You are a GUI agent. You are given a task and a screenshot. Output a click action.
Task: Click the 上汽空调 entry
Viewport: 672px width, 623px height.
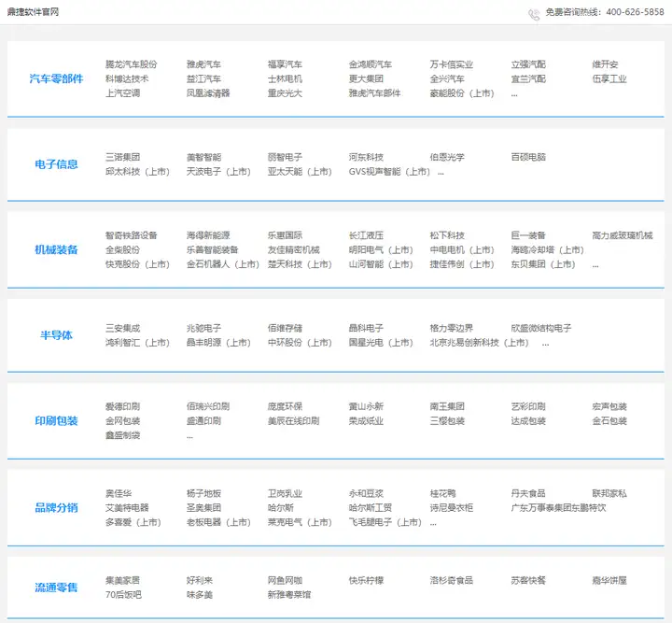point(122,93)
